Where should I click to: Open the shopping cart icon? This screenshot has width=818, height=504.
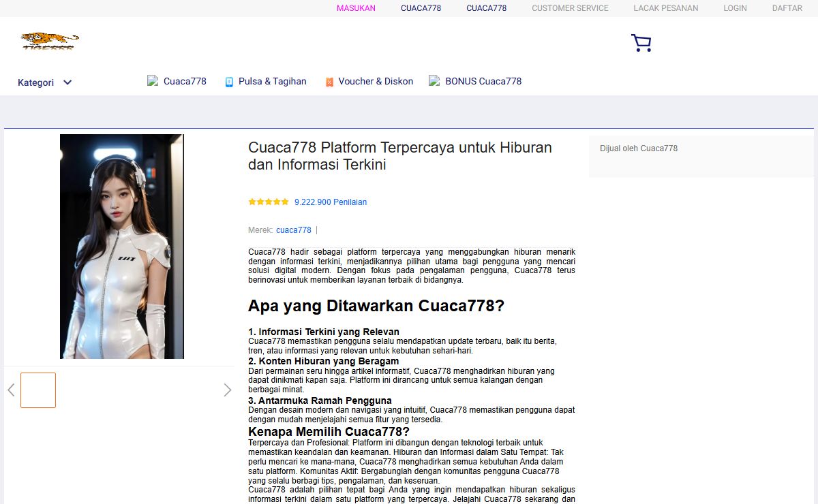tap(641, 44)
